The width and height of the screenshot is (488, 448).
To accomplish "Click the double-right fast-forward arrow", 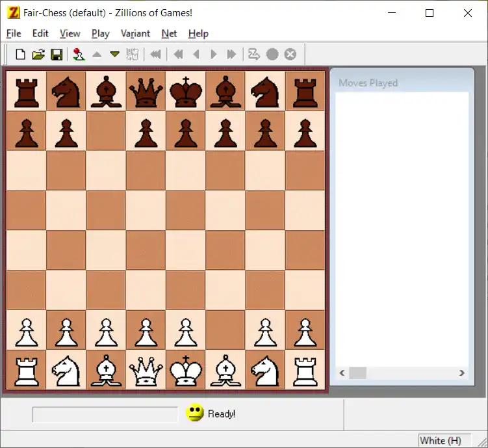I will [x=231, y=55].
